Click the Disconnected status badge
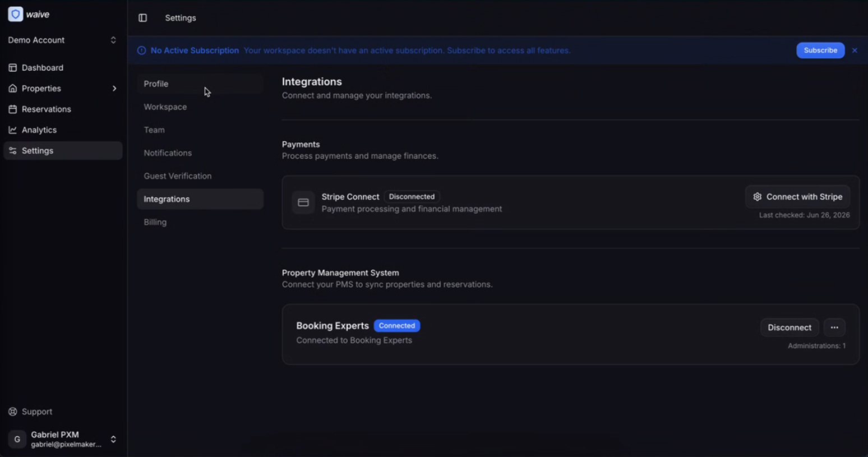Viewport: 868px width, 457px height. pos(412,197)
